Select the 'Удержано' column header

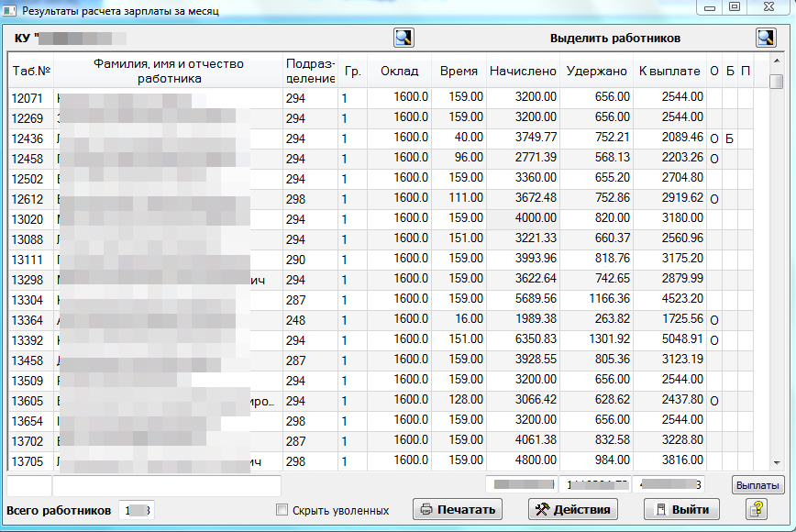coord(596,72)
